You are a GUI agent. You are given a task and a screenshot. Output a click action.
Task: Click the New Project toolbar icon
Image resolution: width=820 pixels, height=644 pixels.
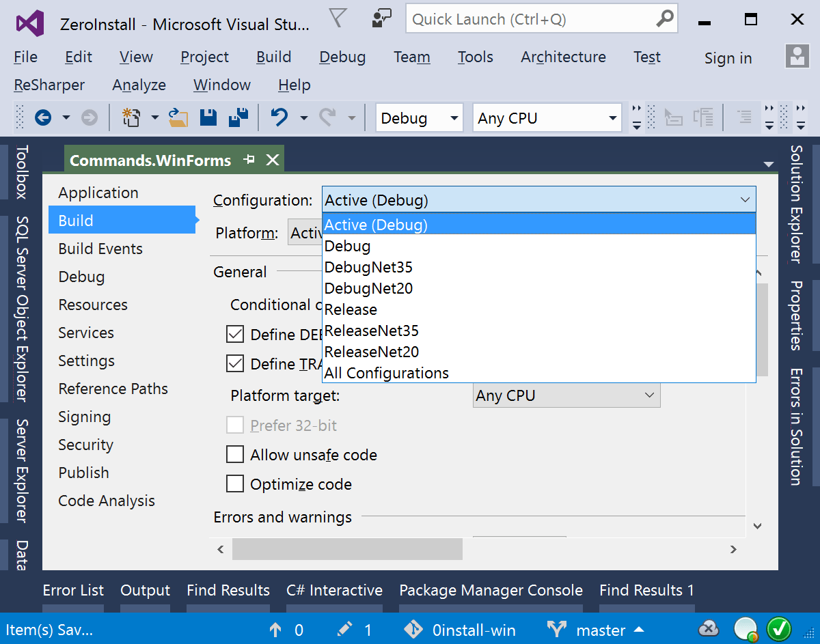click(x=131, y=118)
